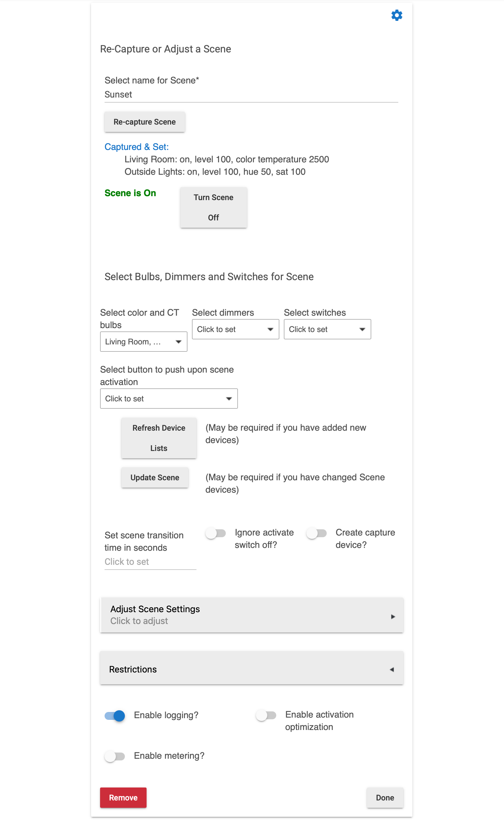Expand the Adjust Scene Settings section

coord(251,615)
